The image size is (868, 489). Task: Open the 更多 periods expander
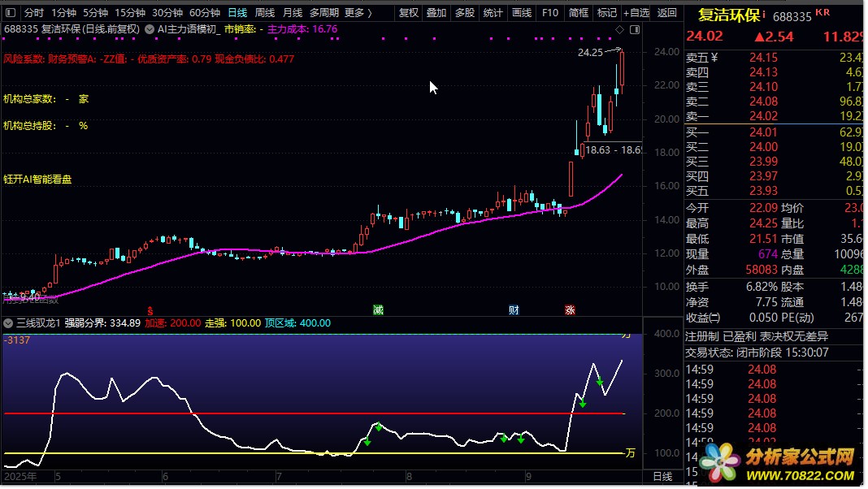(x=358, y=13)
